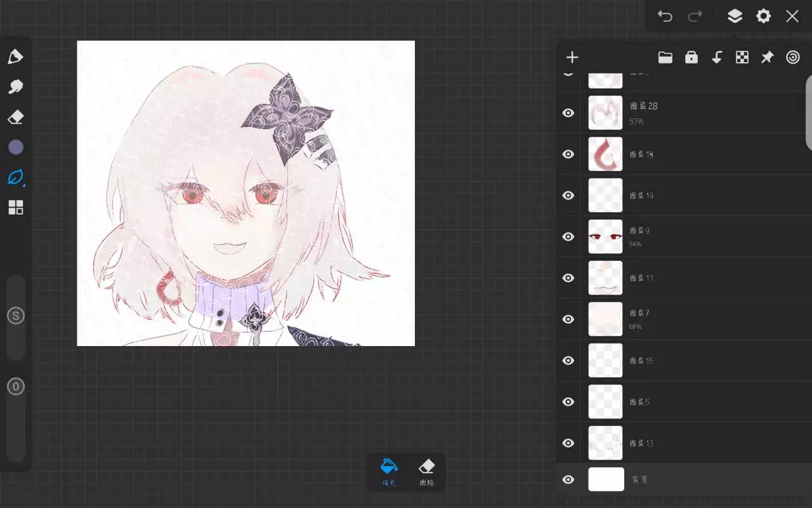This screenshot has width=812, height=508.
Task: Undo the last action
Action: pos(665,16)
